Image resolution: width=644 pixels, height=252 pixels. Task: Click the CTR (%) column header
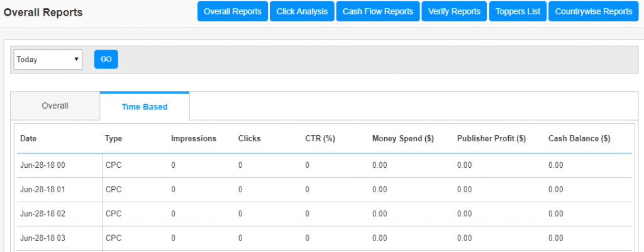coord(320,139)
